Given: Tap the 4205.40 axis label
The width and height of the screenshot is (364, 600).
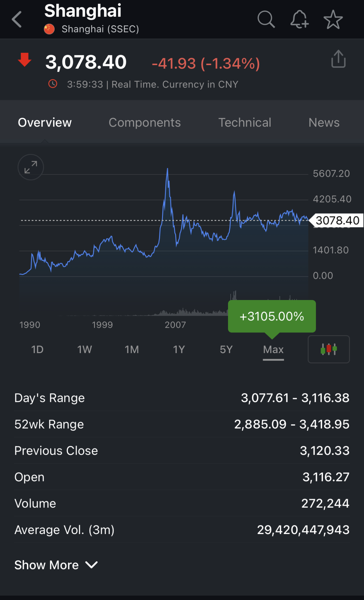Looking at the screenshot, I should 332,199.
